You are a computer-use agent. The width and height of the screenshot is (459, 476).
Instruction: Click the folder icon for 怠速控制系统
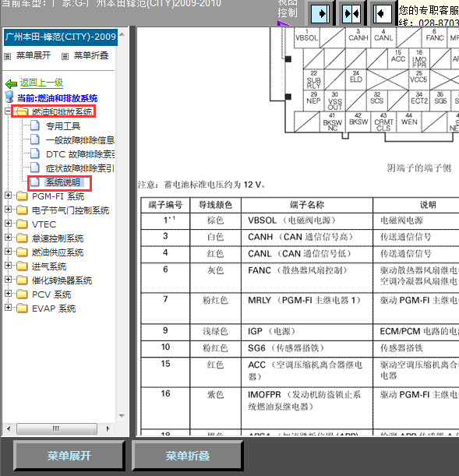(x=22, y=238)
